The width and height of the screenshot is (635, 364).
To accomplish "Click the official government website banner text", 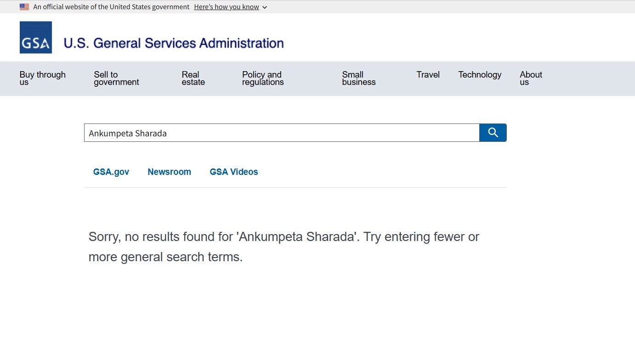I will pyautogui.click(x=111, y=7).
